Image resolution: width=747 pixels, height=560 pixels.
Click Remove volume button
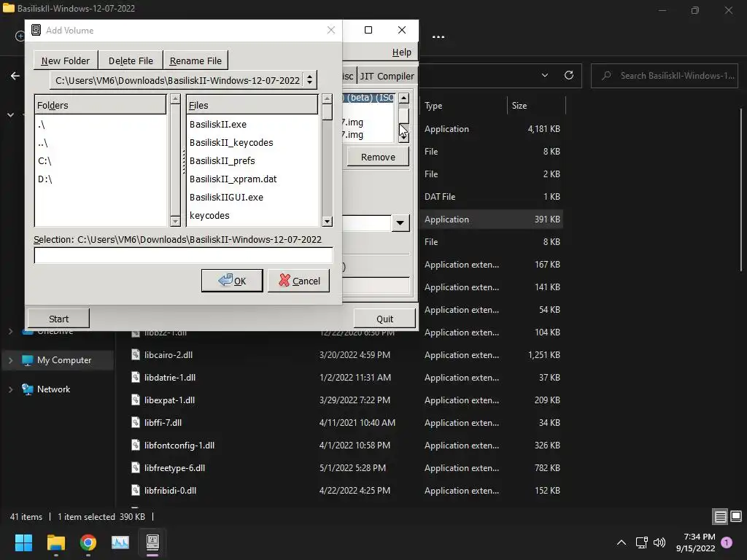[378, 157]
